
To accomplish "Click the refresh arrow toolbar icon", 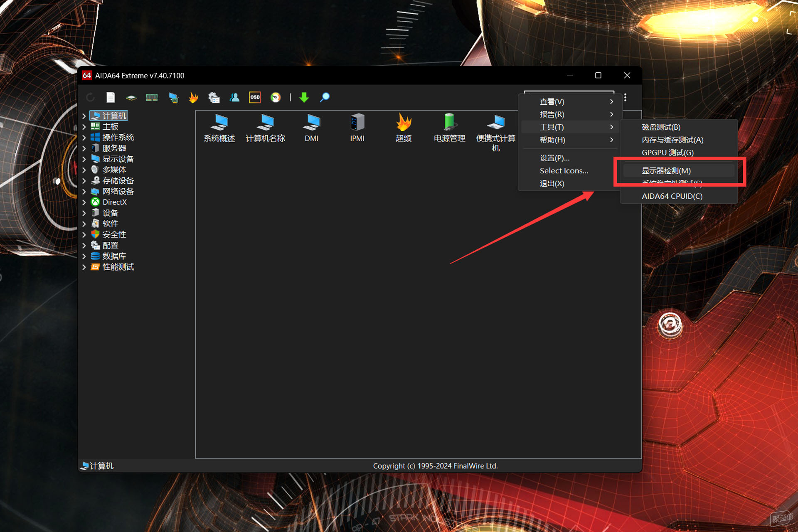I will click(90, 98).
